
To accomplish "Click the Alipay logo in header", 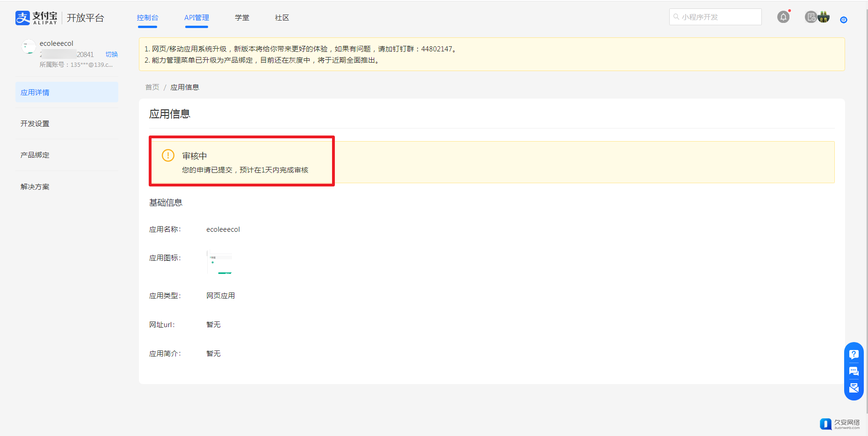I will [36, 18].
